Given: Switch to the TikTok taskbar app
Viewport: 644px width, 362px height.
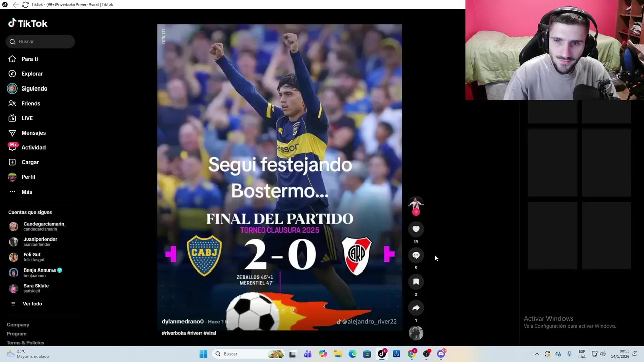Looking at the screenshot, I should (x=382, y=354).
